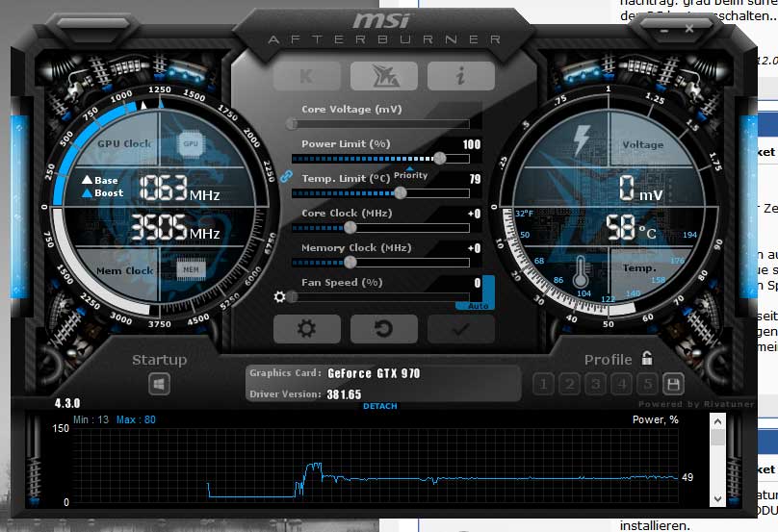Select profile slot 3
The width and height of the screenshot is (778, 532).
[595, 384]
